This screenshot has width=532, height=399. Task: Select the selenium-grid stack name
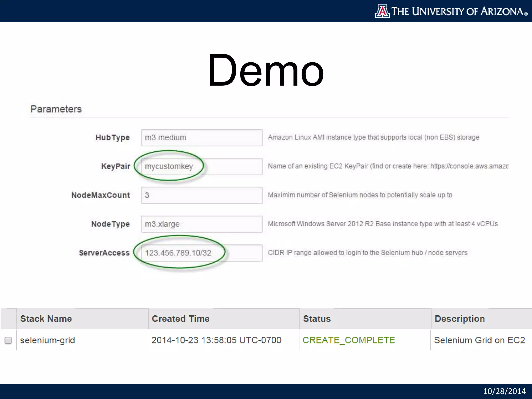pos(48,340)
